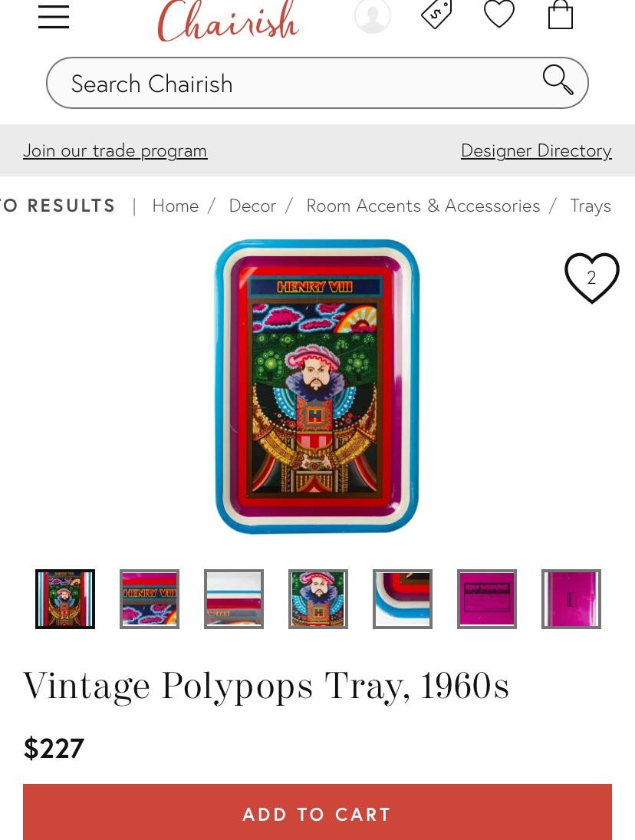635x840 pixels.
Task: Go to Home breadcrumb
Action: click(175, 206)
